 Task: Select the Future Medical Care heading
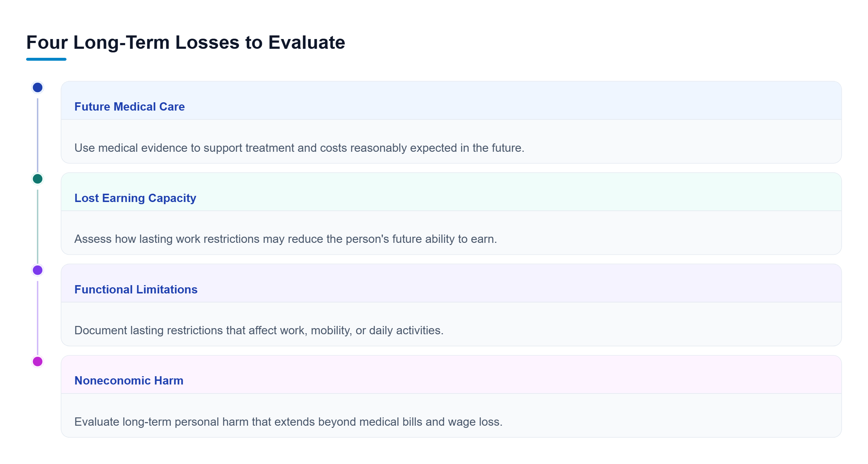(x=129, y=107)
